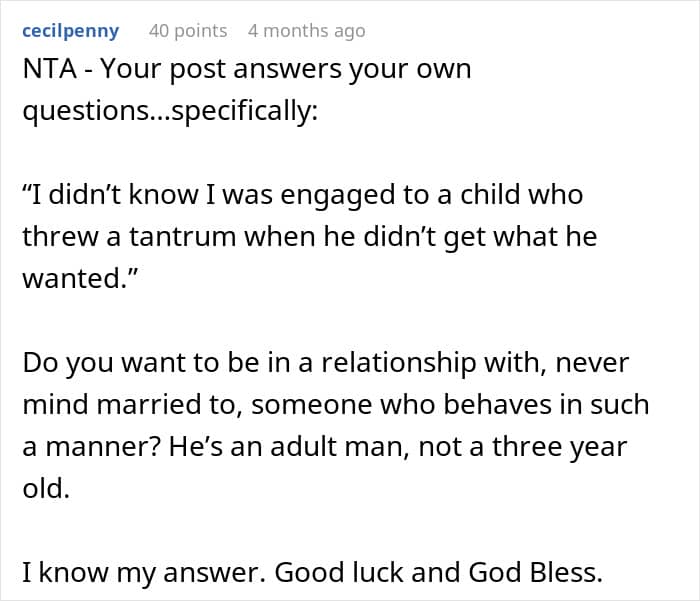The height and width of the screenshot is (601, 700).
Task: Click the 40 points score label
Action: tap(188, 31)
